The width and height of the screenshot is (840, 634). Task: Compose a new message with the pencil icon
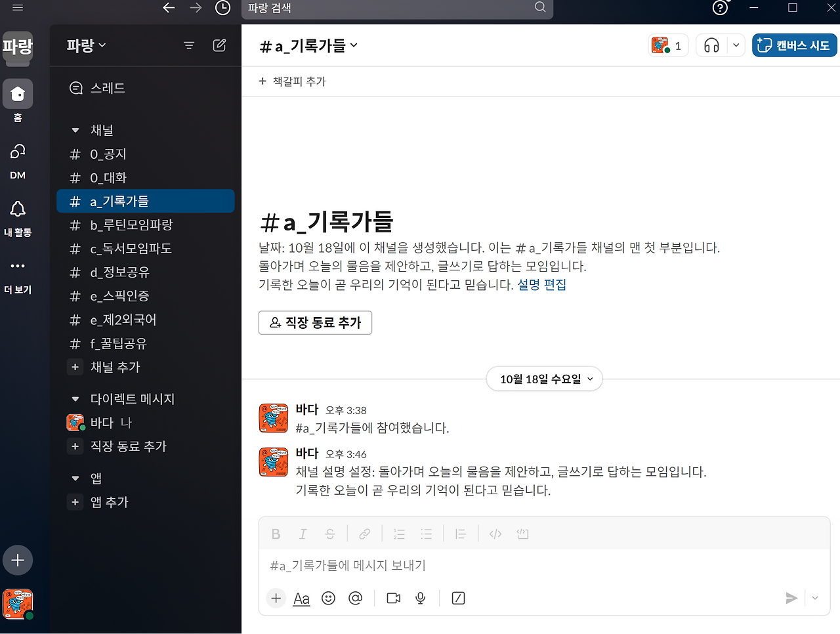point(219,45)
